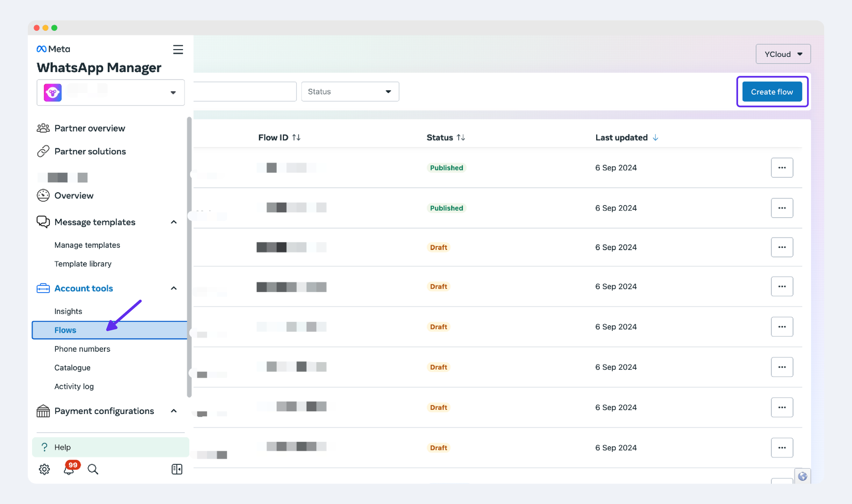
Task: Click the hamburger menu icon beside Meta
Action: coord(178,50)
